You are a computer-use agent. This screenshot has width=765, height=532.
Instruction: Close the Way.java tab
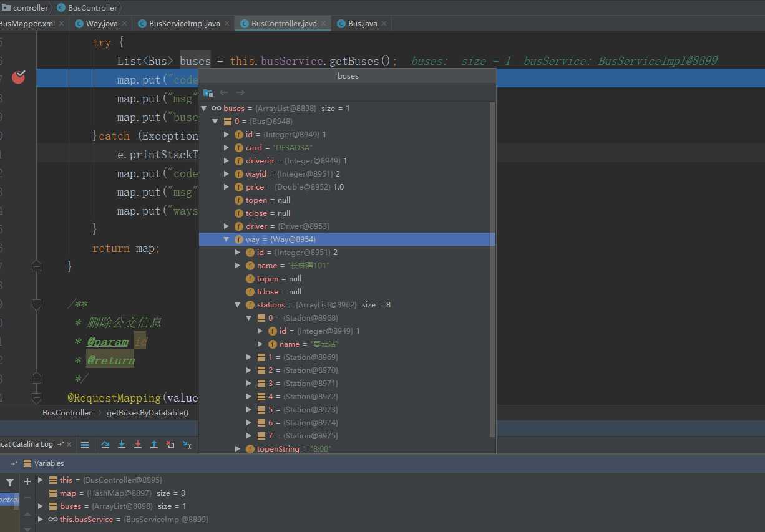[x=125, y=24]
